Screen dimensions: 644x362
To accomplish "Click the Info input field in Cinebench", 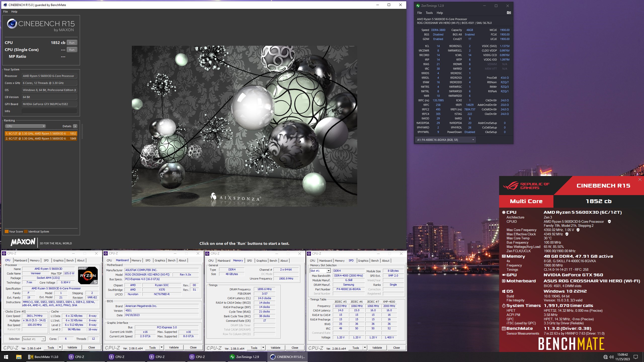I will [49, 111].
